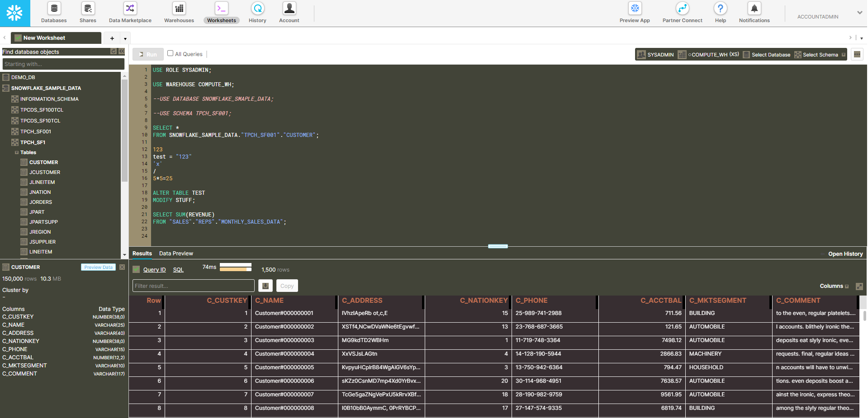Open the worksheet tab dropdown arrow
The width and height of the screenshot is (868, 418).
(x=125, y=39)
